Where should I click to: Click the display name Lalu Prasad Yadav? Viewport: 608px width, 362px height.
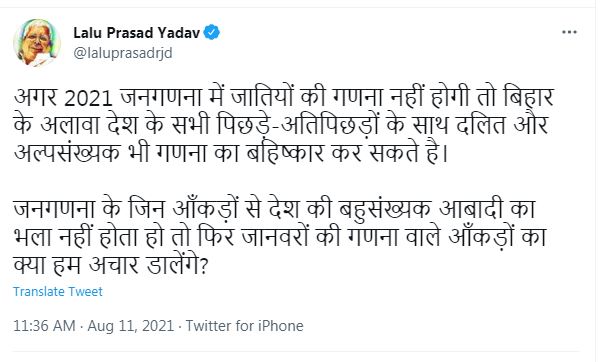coord(136,33)
